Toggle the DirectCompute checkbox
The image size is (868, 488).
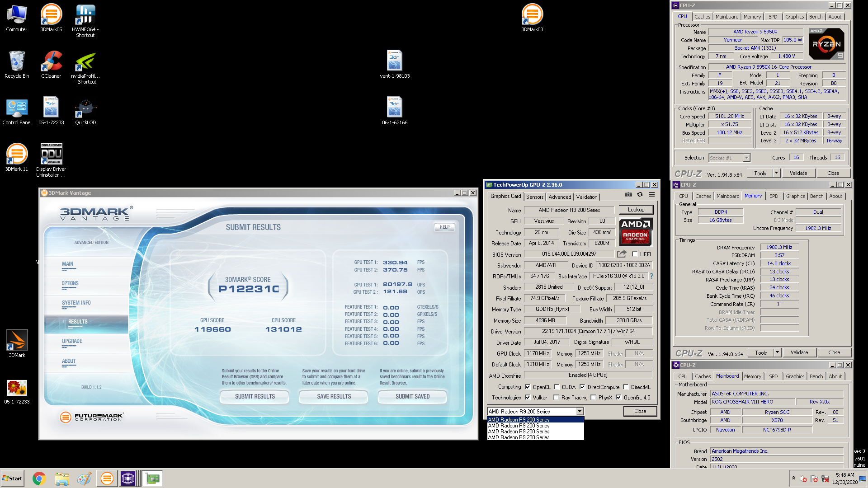[582, 387]
